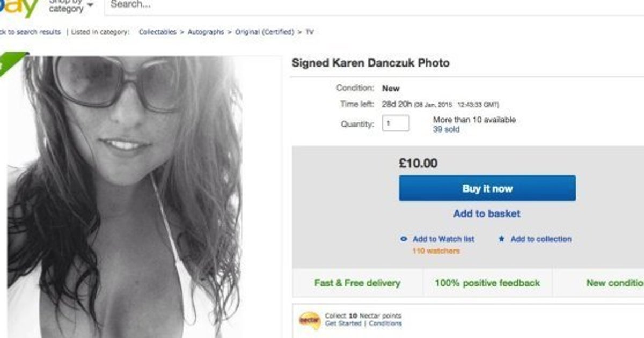Screen dimensions: 644x338
Task: Click the star icon beside Add to collection
Action: coord(501,239)
